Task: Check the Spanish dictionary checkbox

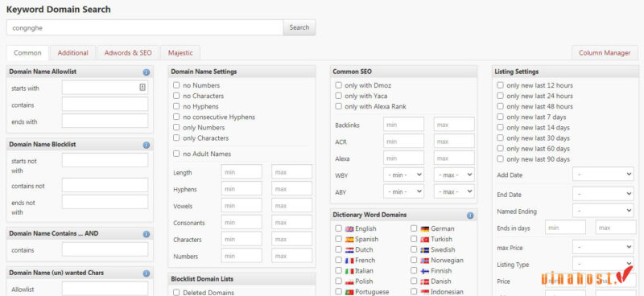Action: coord(338,239)
